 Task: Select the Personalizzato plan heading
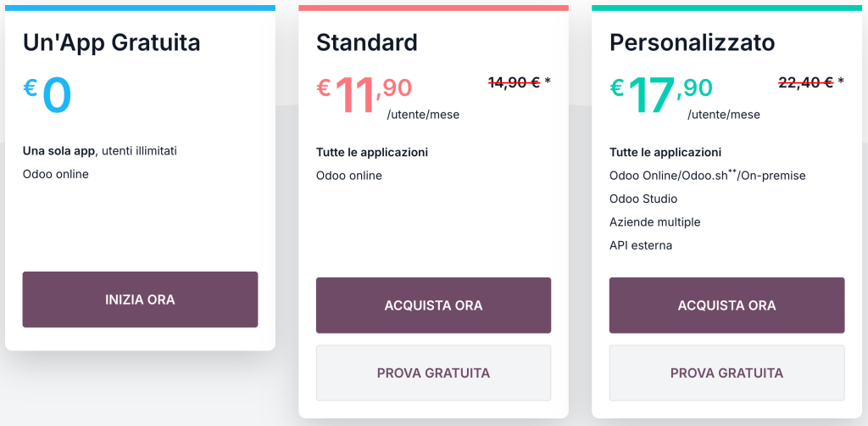tap(692, 42)
